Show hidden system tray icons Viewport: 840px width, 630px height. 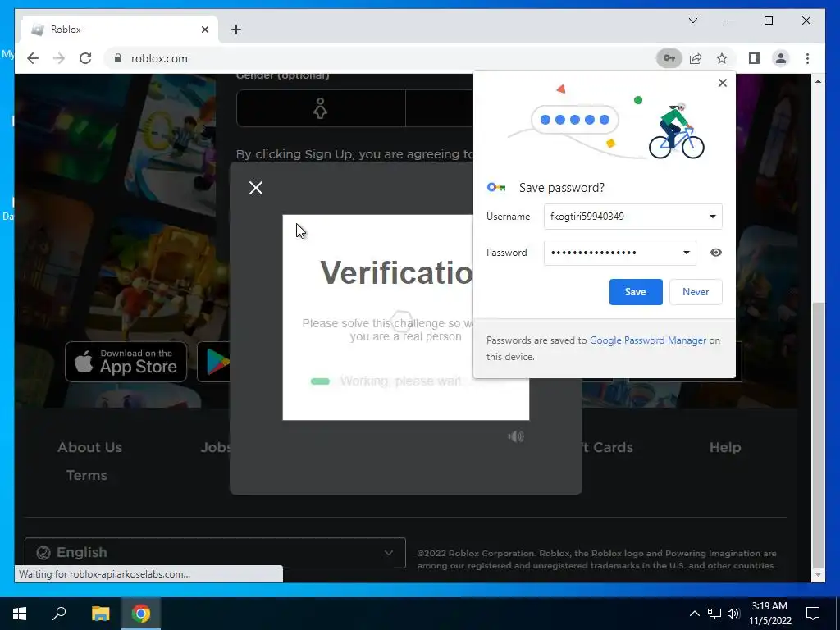694,614
